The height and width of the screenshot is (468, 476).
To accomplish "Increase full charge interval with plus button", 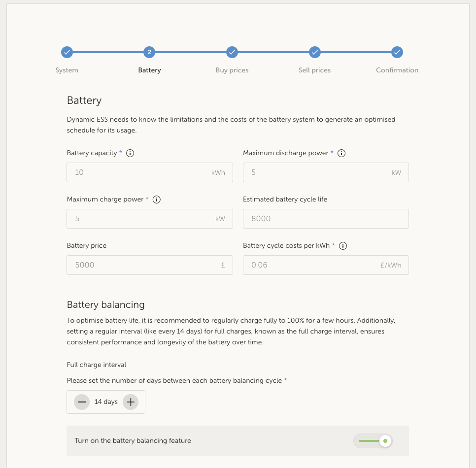I will [x=130, y=402].
